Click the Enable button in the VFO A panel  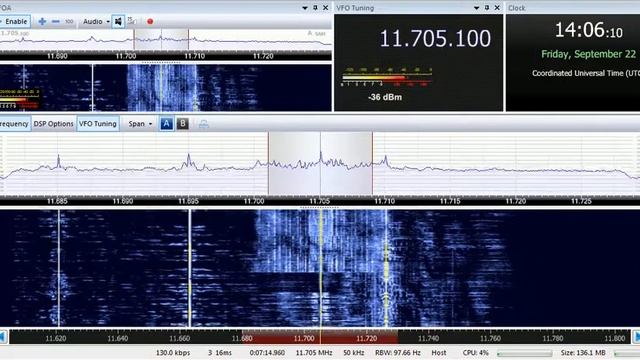click(x=15, y=21)
